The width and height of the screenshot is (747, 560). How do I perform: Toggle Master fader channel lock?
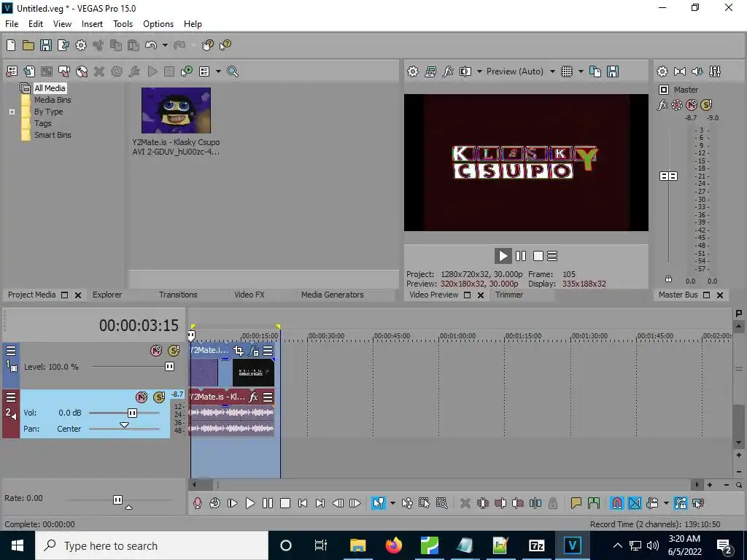[x=668, y=279]
